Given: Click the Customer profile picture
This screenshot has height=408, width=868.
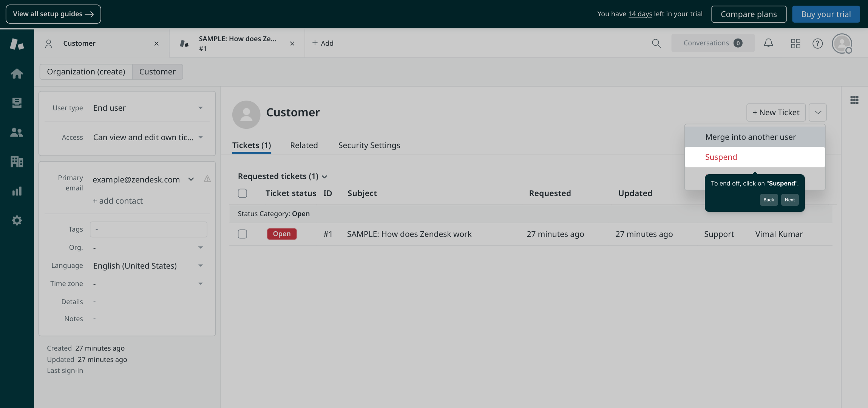Looking at the screenshot, I should pyautogui.click(x=246, y=114).
